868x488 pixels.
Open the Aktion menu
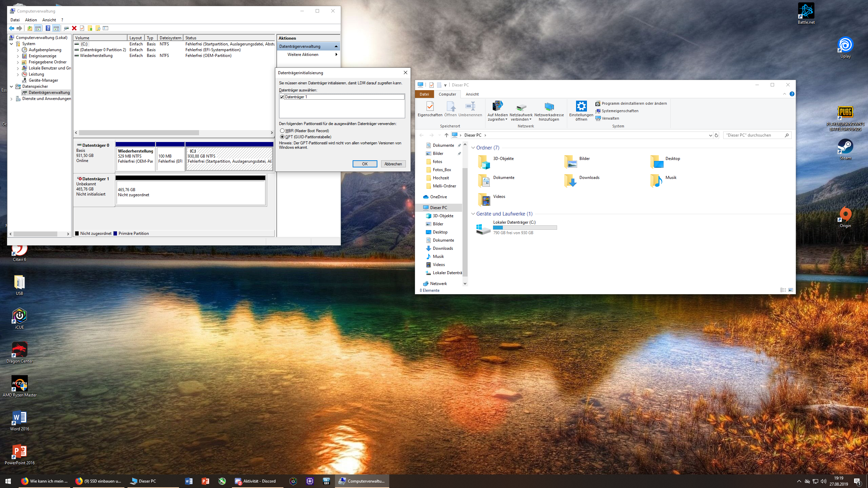(31, 20)
